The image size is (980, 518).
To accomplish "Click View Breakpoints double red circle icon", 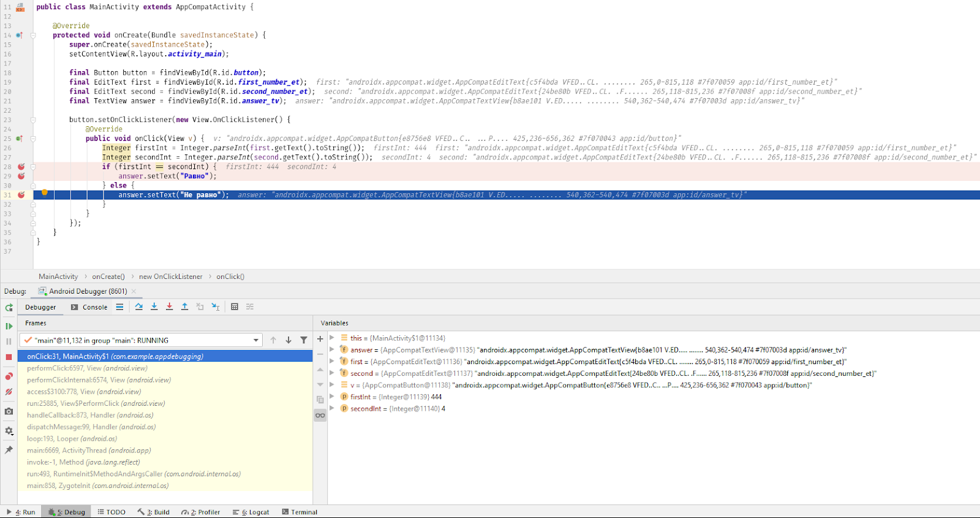I will pyautogui.click(x=9, y=376).
